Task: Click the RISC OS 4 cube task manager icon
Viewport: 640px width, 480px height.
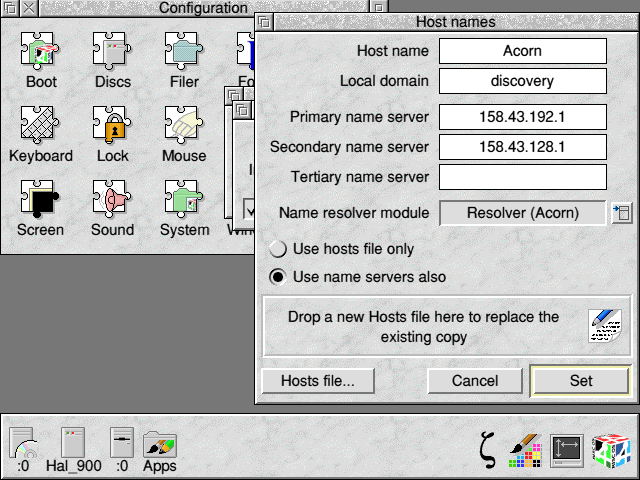Action: coord(611,451)
